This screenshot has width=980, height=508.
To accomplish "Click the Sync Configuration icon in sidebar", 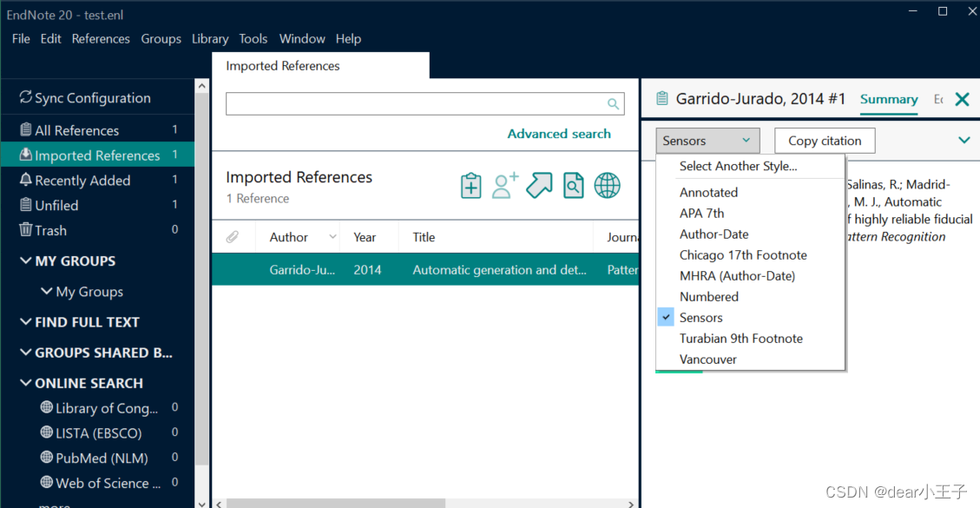I will click(x=26, y=97).
